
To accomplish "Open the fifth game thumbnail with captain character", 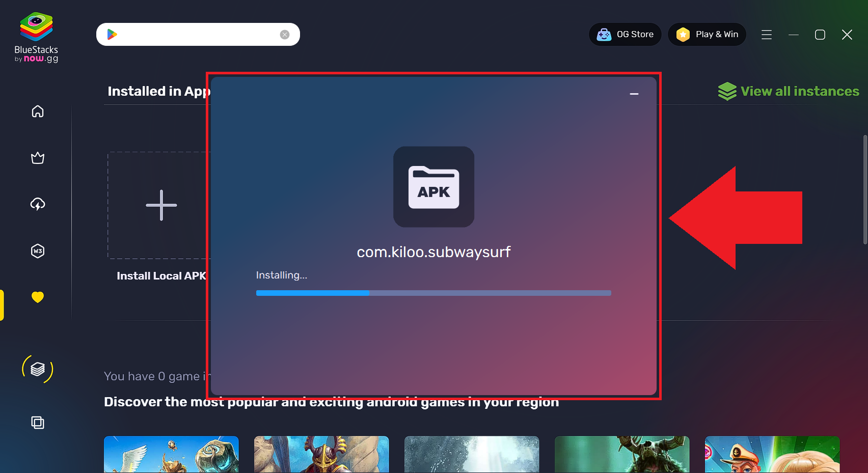I will 772,454.
